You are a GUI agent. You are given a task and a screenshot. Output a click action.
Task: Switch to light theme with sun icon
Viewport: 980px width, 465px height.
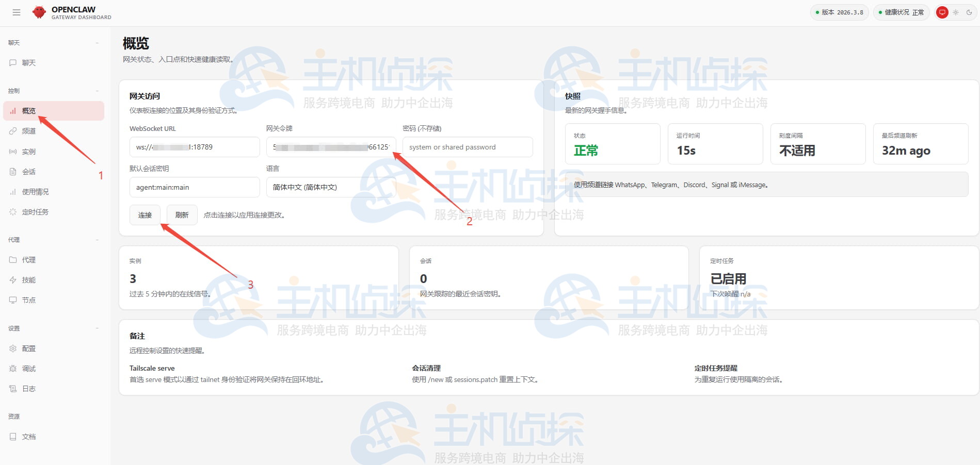click(x=955, y=12)
